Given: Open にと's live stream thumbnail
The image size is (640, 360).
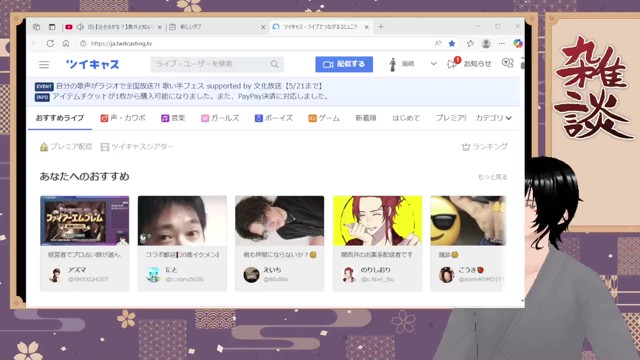Looking at the screenshot, I should 182,221.
